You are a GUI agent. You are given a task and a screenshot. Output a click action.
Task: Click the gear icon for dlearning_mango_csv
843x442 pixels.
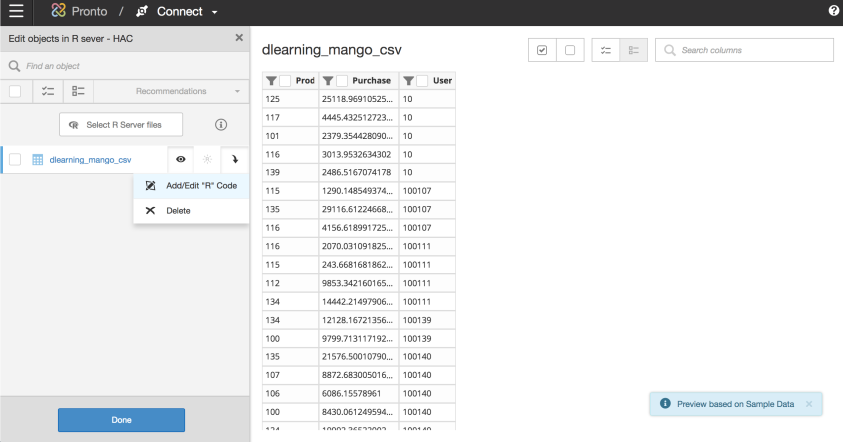pyautogui.click(x=208, y=159)
